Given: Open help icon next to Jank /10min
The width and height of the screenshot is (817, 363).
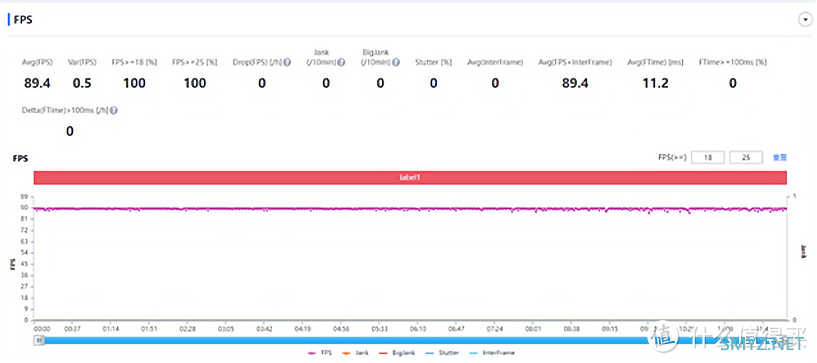Looking at the screenshot, I should click(341, 62).
